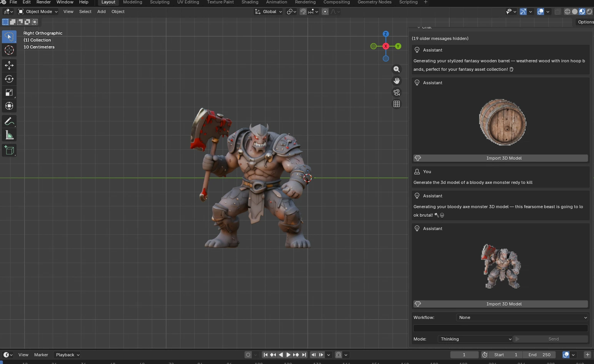Image resolution: width=594 pixels, height=364 pixels.
Task: Toggle show gizmos button
Action: pyautogui.click(x=523, y=12)
